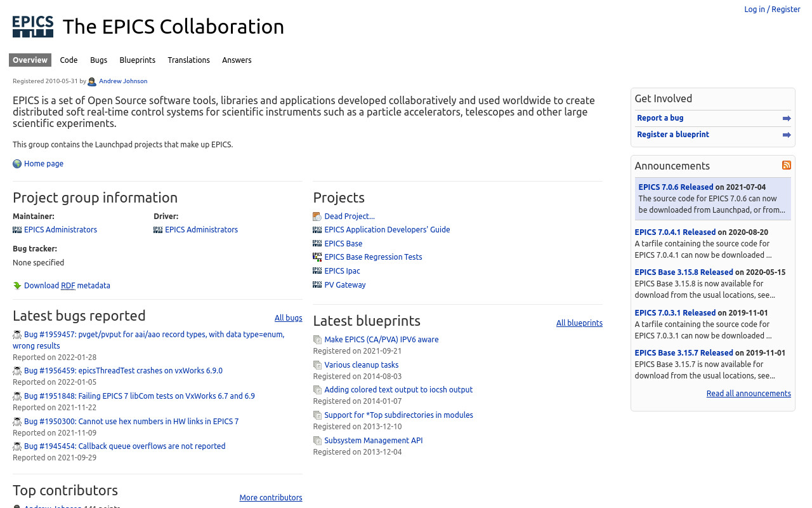
Task: Open the Dead Project... link
Action: 350,217
